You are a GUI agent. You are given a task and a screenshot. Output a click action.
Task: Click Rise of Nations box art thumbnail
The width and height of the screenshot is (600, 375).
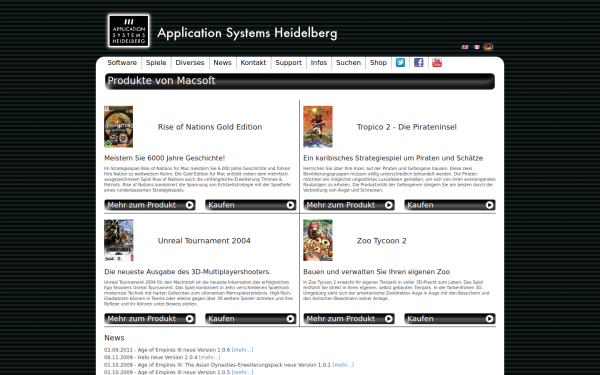tap(119, 127)
